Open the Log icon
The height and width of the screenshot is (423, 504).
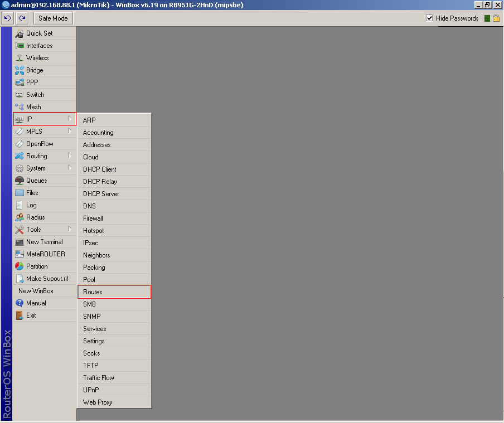click(x=20, y=205)
